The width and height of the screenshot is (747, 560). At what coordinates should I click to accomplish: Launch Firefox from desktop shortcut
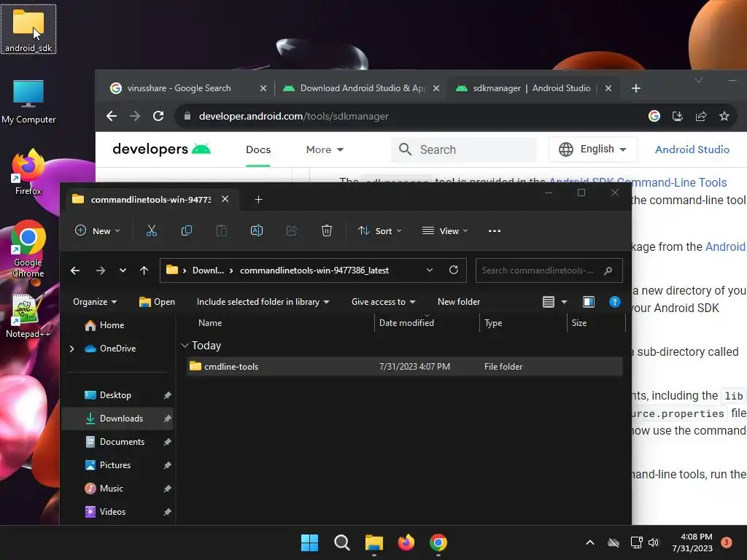(x=28, y=172)
